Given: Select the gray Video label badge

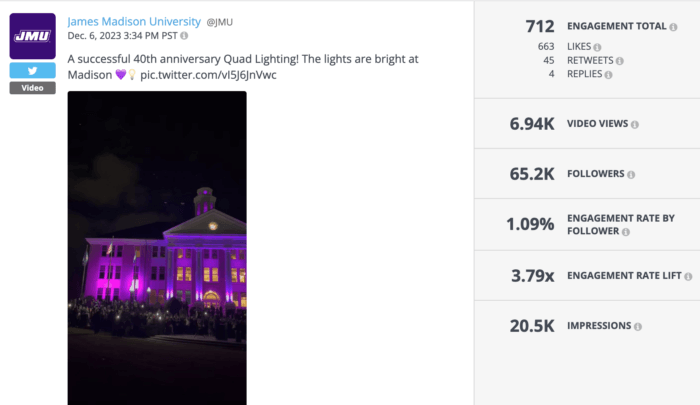Looking at the screenshot, I should (x=32, y=88).
